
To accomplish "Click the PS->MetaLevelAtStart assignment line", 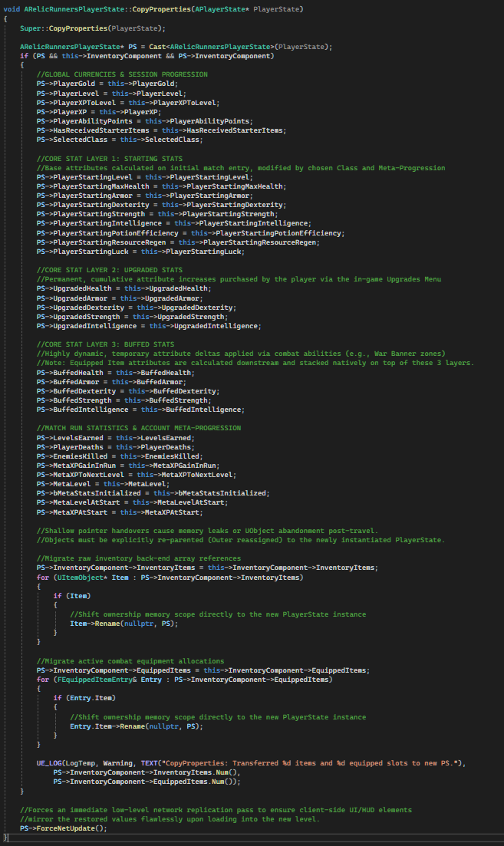I will click(132, 502).
